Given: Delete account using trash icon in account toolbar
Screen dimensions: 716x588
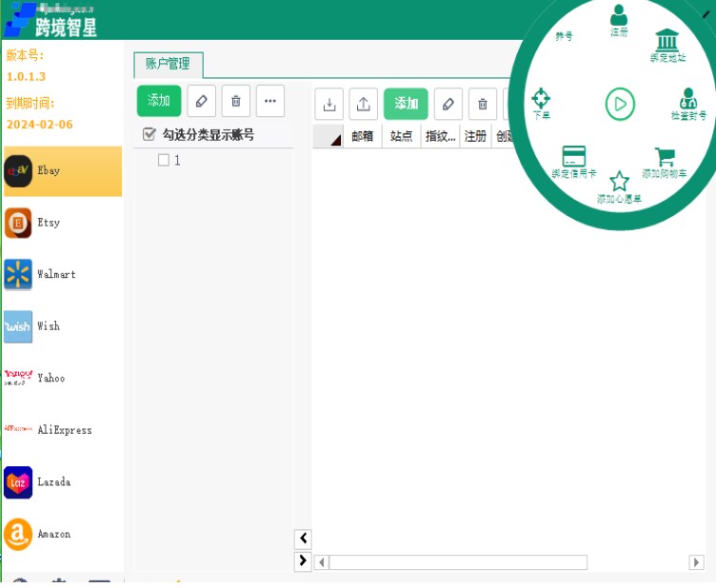Looking at the screenshot, I should coord(483,104).
